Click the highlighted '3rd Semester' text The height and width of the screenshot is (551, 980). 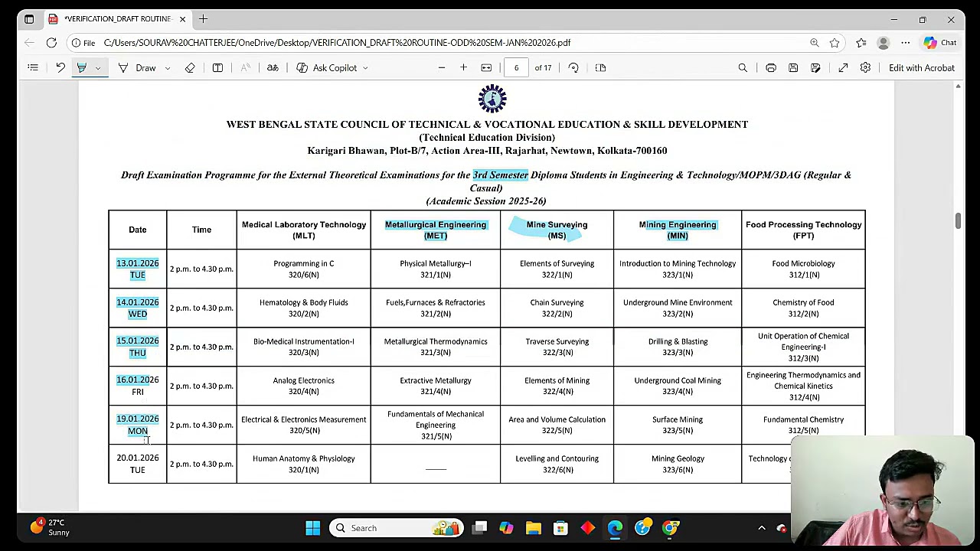tap(500, 175)
